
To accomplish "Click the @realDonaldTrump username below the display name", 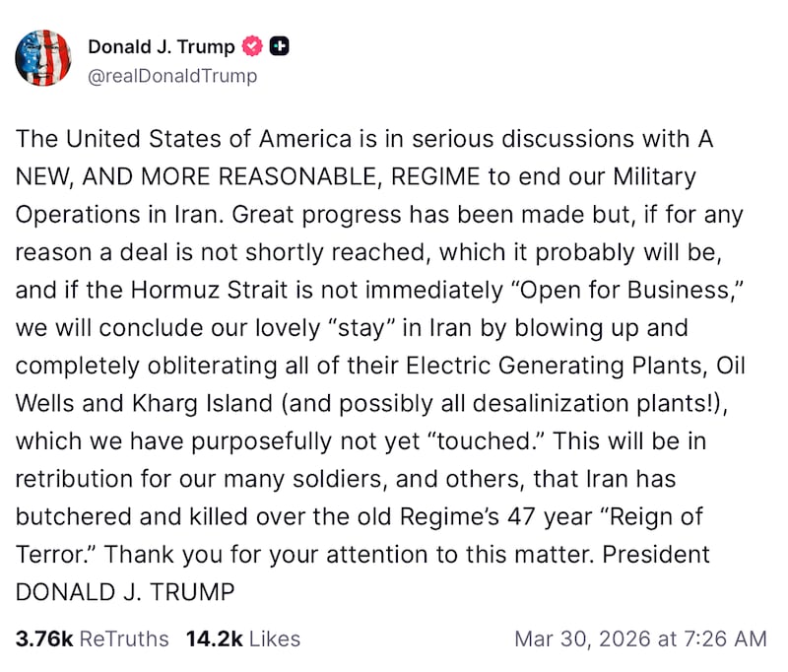I will (172, 76).
